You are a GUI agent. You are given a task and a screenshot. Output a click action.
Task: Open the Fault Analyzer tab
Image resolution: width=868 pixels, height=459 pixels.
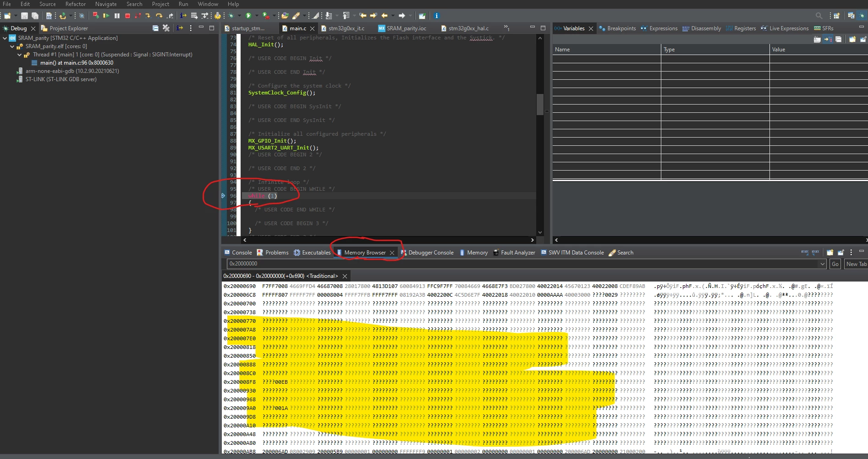[x=514, y=253]
